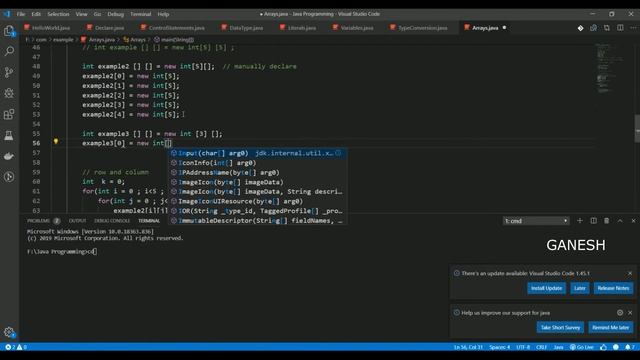Screen dimensions: 640x360
Task: Click errors and warnings status bar indicator
Action: coord(16,347)
